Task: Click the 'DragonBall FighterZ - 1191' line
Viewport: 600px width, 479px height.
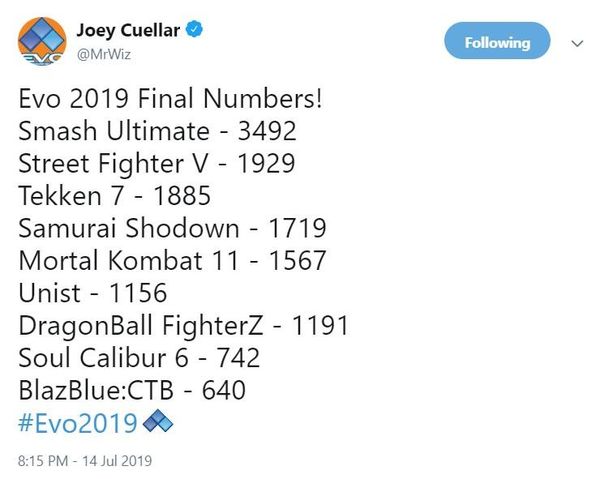Action: (x=183, y=325)
